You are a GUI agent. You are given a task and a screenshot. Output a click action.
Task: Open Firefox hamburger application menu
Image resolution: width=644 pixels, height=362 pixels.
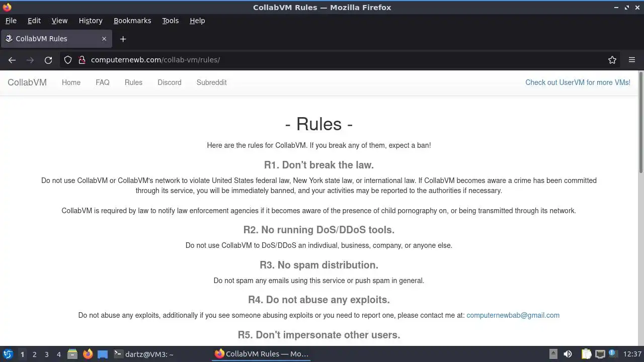(x=632, y=60)
